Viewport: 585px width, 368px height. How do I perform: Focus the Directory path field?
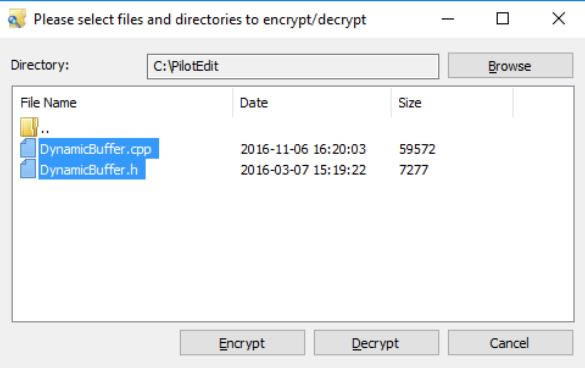click(293, 66)
